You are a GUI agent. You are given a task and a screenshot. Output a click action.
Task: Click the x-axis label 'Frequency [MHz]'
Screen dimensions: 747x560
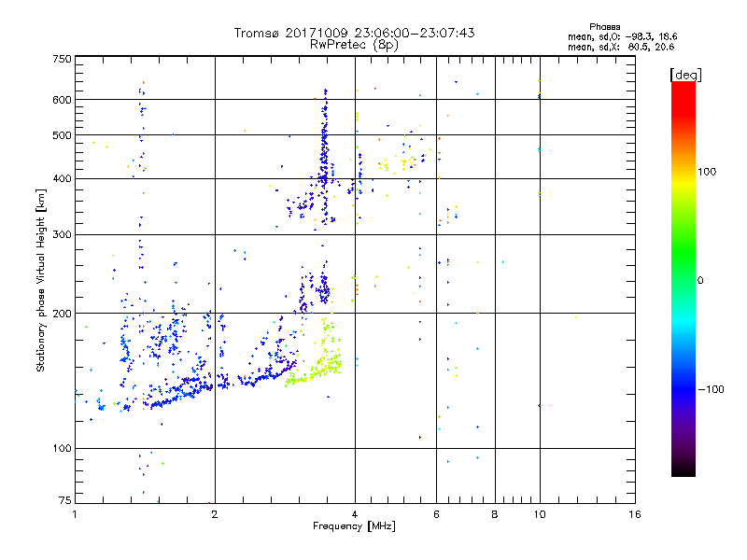click(354, 526)
